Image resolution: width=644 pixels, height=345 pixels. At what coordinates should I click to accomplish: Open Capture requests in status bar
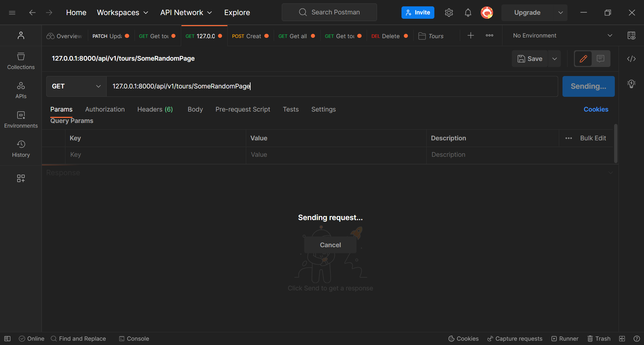coord(515,339)
